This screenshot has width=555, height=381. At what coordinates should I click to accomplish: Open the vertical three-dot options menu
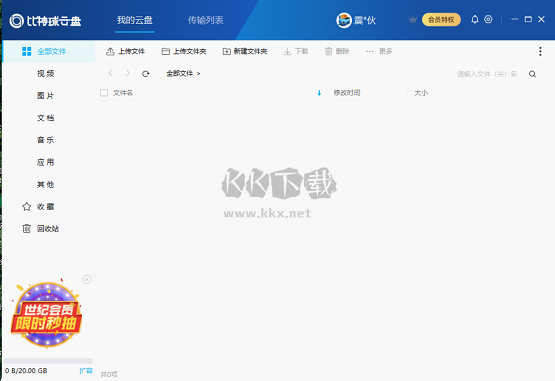tap(540, 51)
